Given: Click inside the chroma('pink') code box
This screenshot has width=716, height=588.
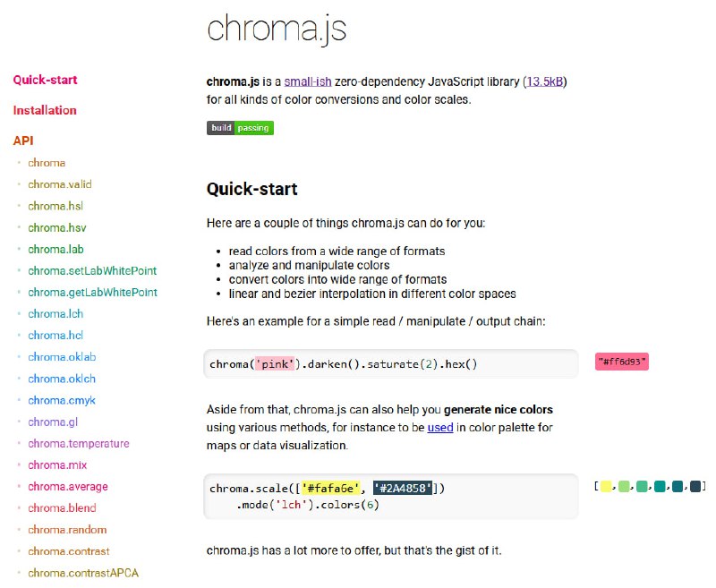Looking at the screenshot, I should pos(391,364).
